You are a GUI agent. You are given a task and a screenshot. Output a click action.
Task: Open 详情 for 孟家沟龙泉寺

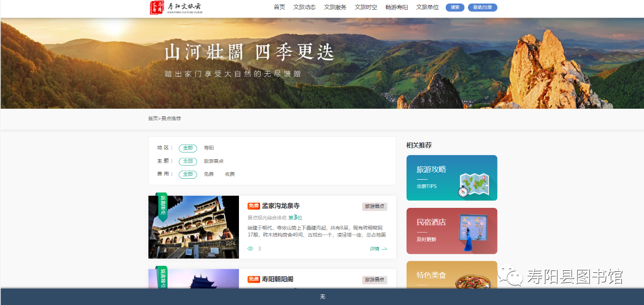coord(378,249)
